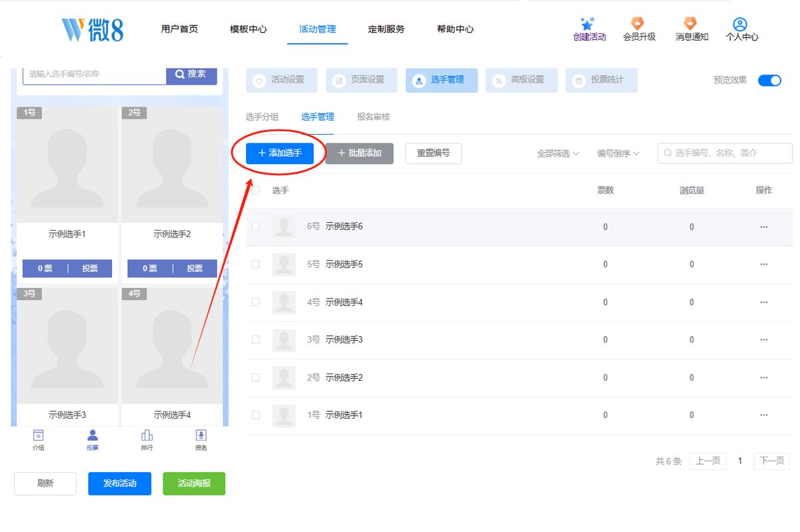Click the blue 发布活动 button

(x=119, y=484)
